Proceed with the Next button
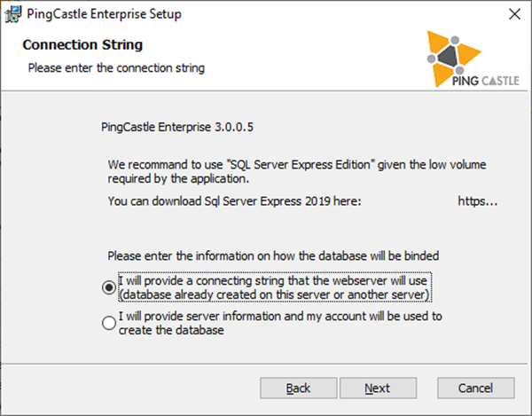This screenshot has width=532, height=416. coord(379,388)
